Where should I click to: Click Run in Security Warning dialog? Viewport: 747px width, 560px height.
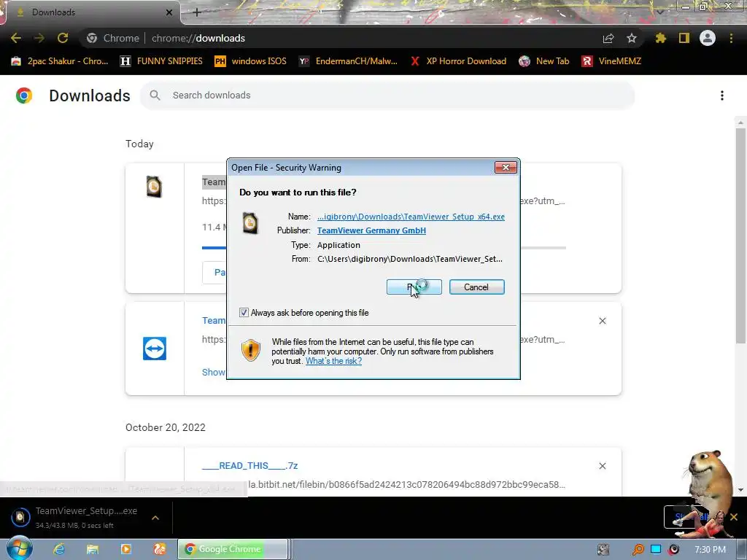414,287
